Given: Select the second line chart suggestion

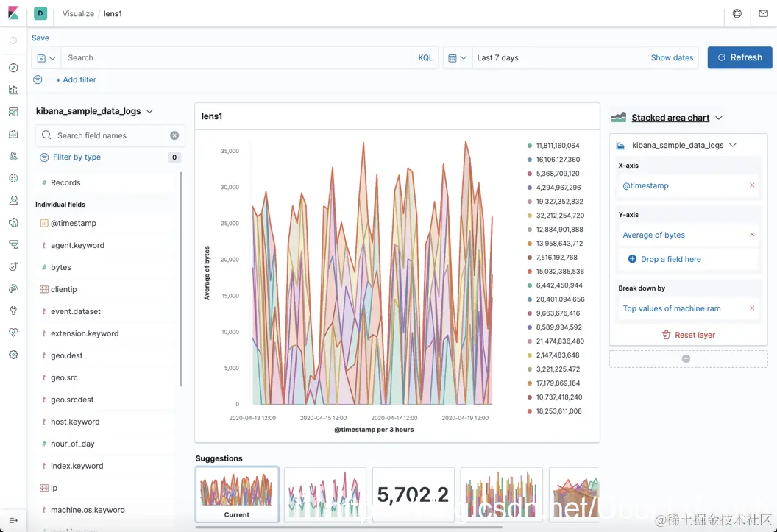Looking at the screenshot, I should (x=325, y=494).
